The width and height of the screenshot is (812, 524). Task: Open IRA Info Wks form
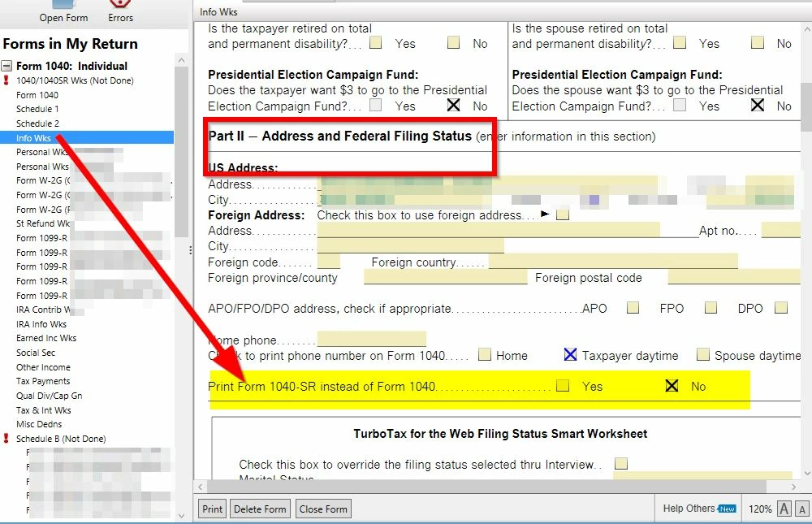click(x=41, y=324)
